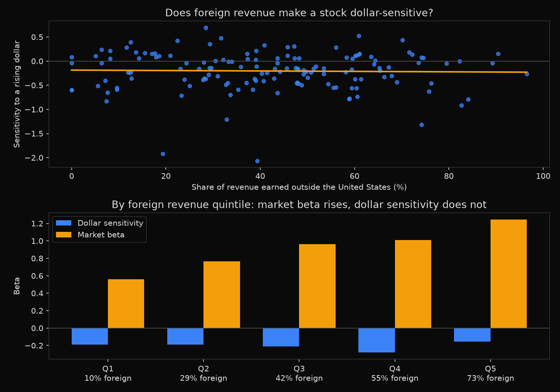This screenshot has width=560, height=392.
Task: Click the 'Market beta' legend label
Action: coord(101,235)
